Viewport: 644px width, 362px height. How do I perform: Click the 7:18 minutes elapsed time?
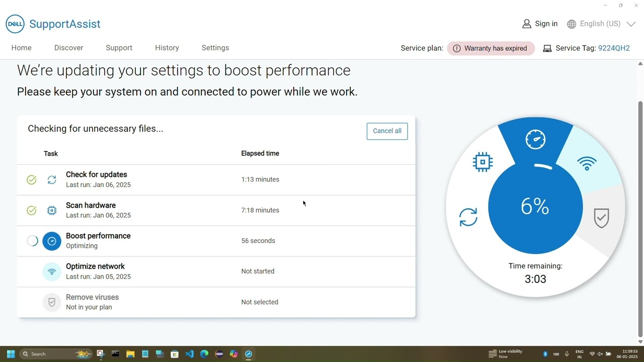point(260,210)
